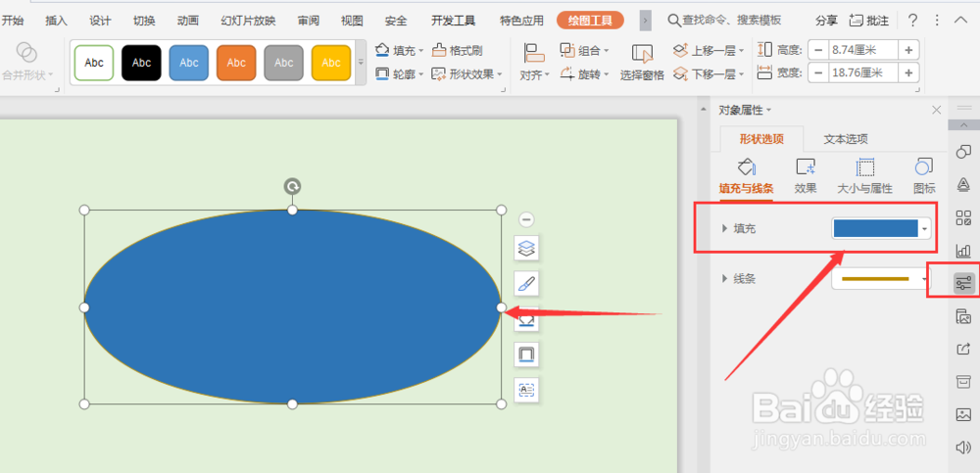This screenshot has width=980, height=473.
Task: Select the 大小与属性 section icon
Action: (x=864, y=176)
